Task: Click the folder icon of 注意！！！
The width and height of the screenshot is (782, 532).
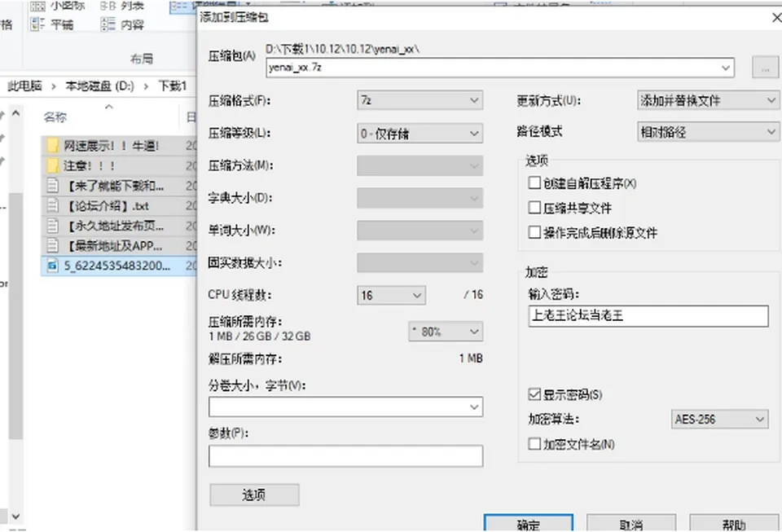Action: click(x=52, y=165)
